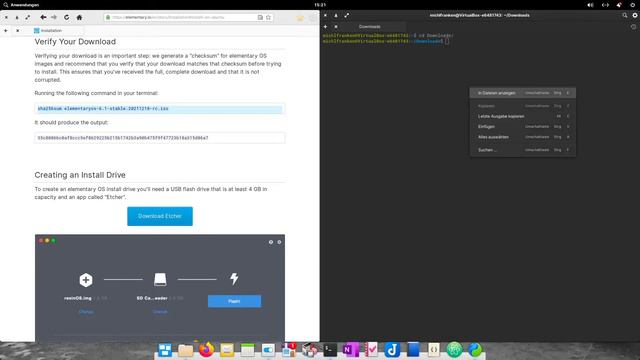The width and height of the screenshot is (640, 360).
Task: Open Calendar from the dock
Action: pos(247,350)
